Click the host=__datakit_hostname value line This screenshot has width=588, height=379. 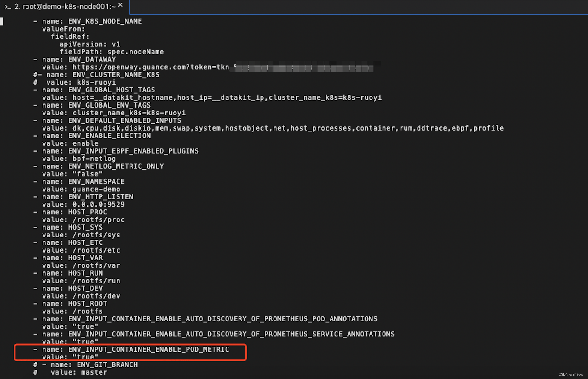[212, 97]
